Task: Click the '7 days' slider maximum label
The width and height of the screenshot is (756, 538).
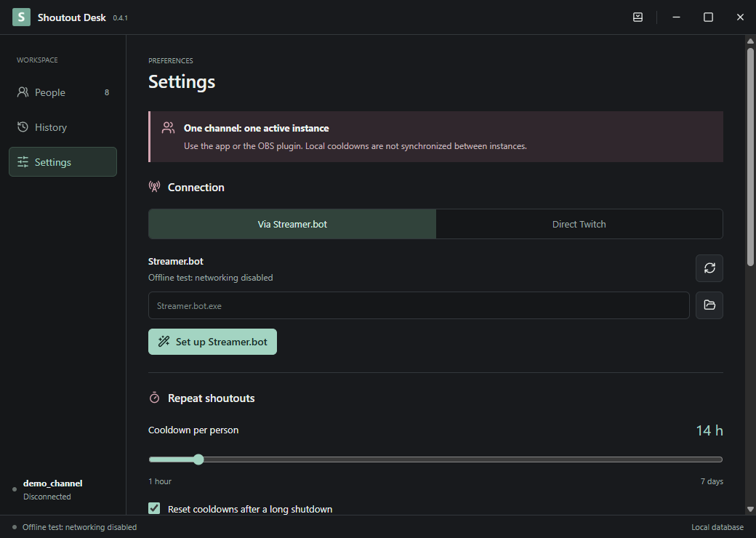Action: (712, 481)
